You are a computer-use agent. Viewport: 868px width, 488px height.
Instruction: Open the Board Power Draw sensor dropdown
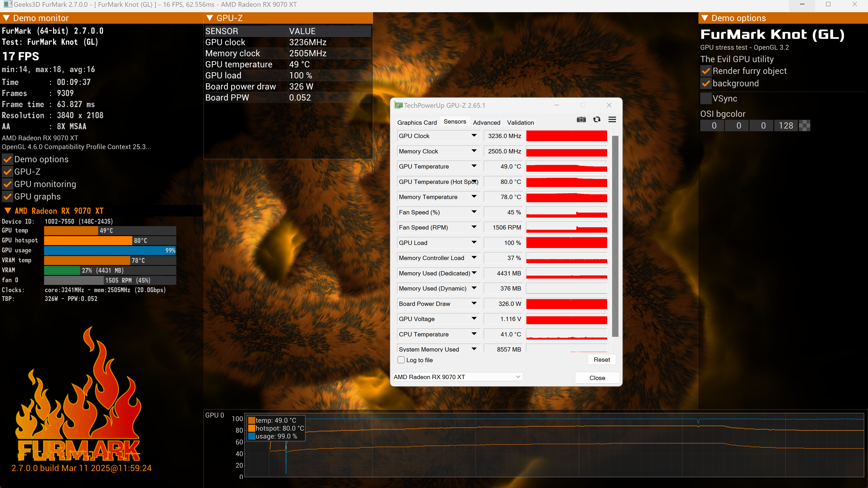tap(474, 304)
